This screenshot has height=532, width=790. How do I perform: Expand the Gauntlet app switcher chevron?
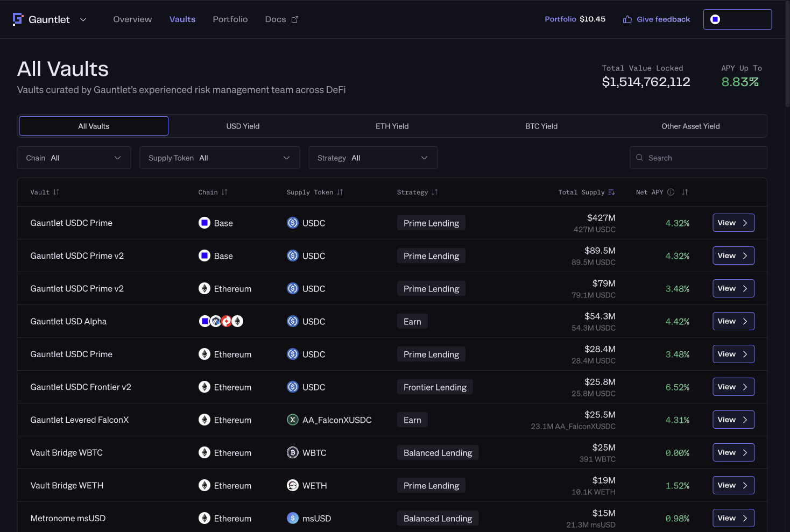click(x=83, y=20)
